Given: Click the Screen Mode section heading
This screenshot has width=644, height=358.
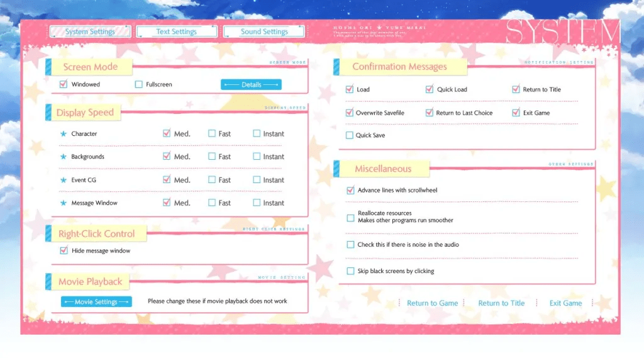Looking at the screenshot, I should tap(91, 67).
